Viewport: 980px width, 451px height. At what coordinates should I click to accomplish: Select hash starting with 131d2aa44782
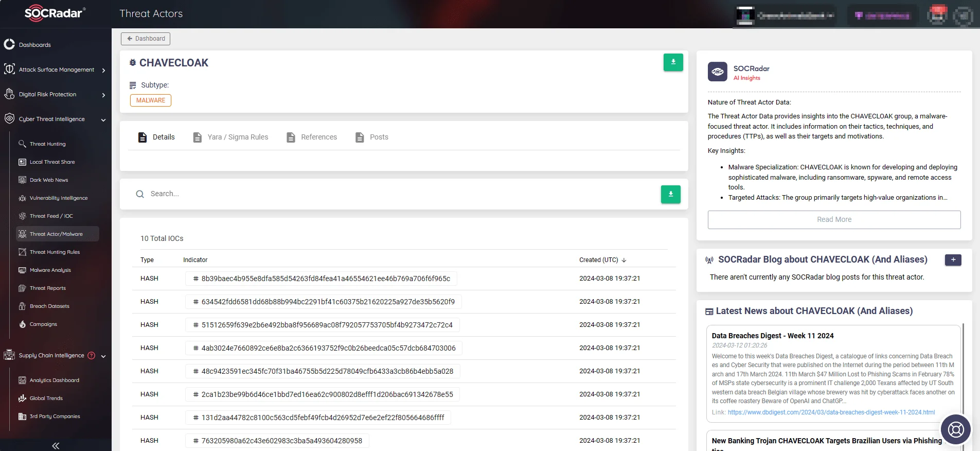coord(318,418)
